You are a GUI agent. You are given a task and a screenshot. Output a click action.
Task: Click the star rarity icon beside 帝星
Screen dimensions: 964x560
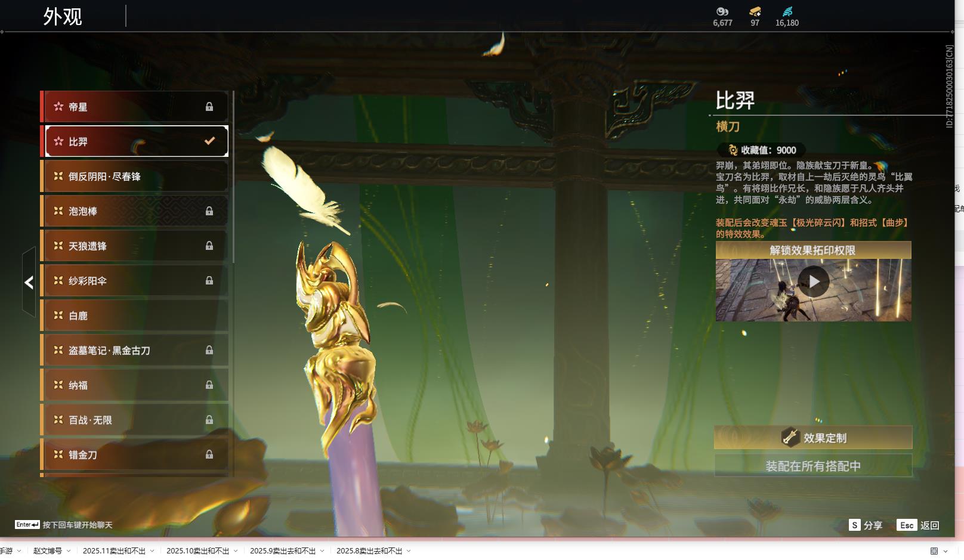[x=58, y=107]
